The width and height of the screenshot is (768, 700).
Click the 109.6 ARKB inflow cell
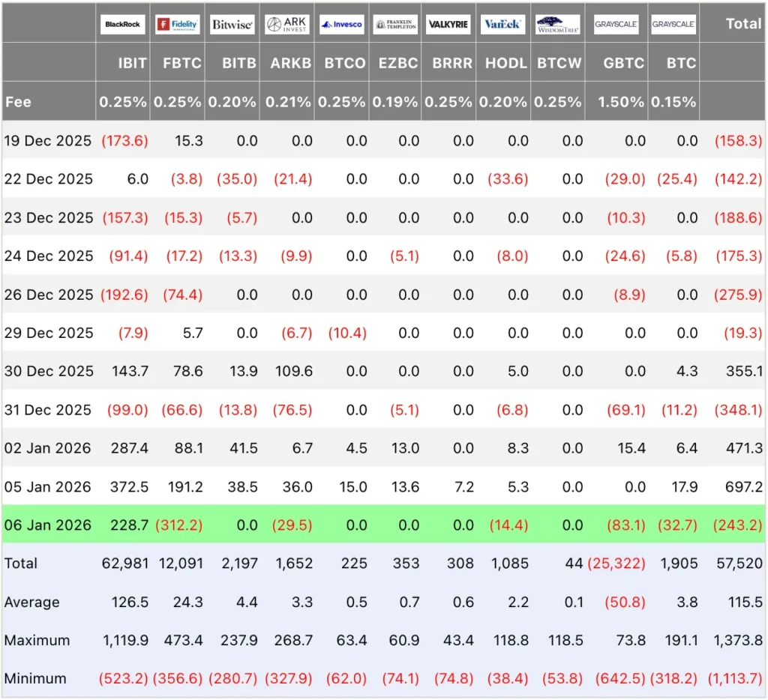click(x=294, y=371)
